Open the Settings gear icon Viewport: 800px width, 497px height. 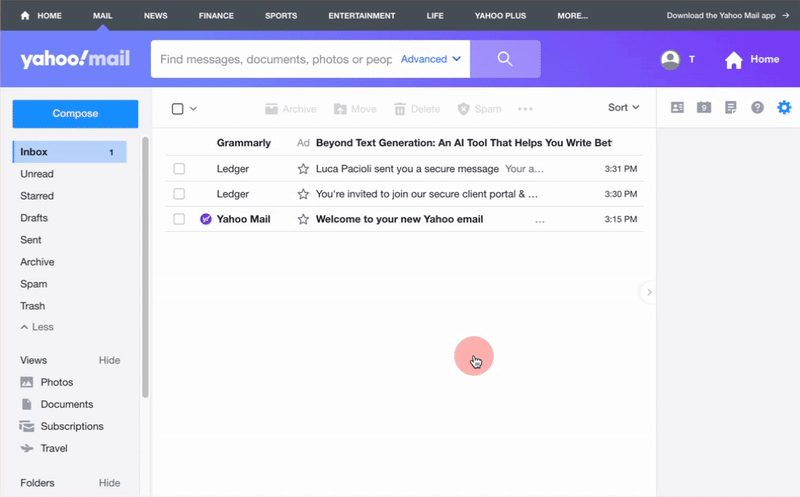(784, 108)
